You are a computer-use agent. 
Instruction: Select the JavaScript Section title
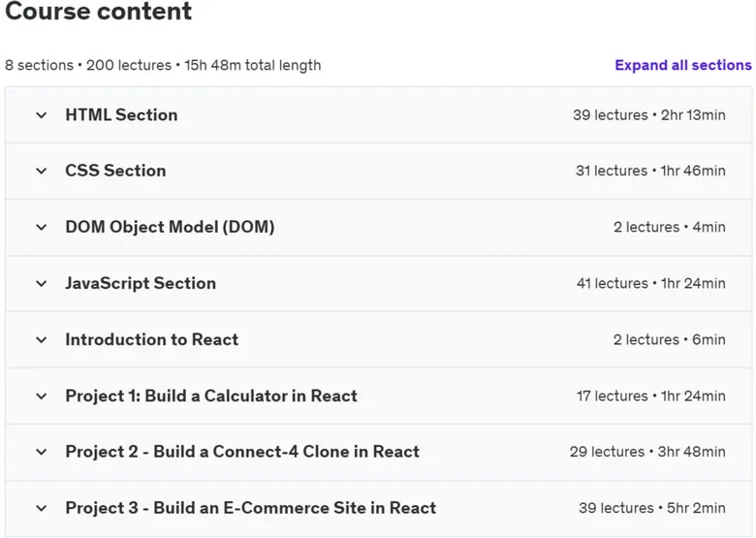click(141, 283)
